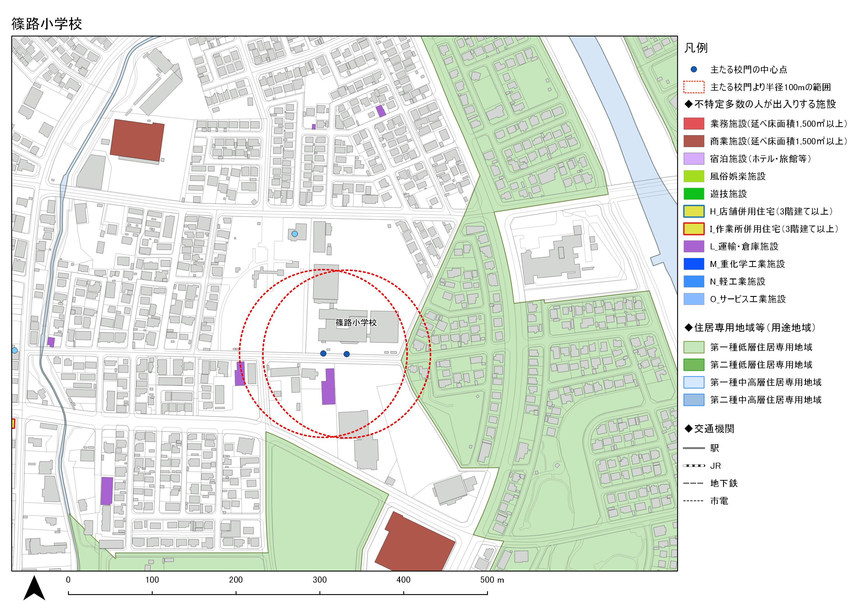Click the yellow-green 風俗娯楽施設 swatch
Viewport: 868px width, 614px height.
(694, 176)
